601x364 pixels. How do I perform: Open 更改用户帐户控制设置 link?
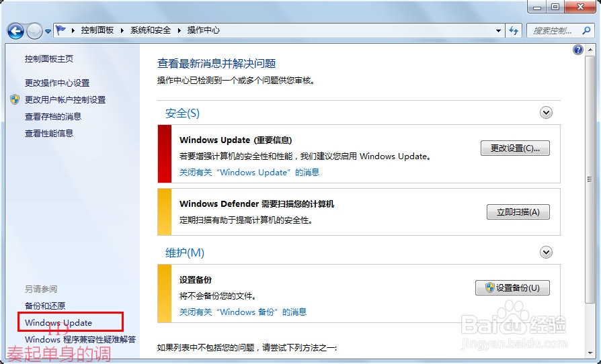[x=65, y=99]
